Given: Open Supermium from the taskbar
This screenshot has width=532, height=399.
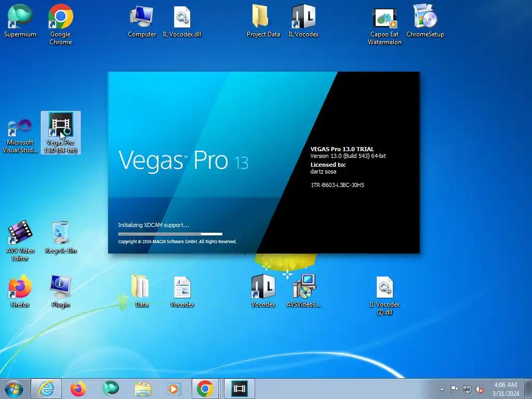Looking at the screenshot, I should (x=111, y=389).
